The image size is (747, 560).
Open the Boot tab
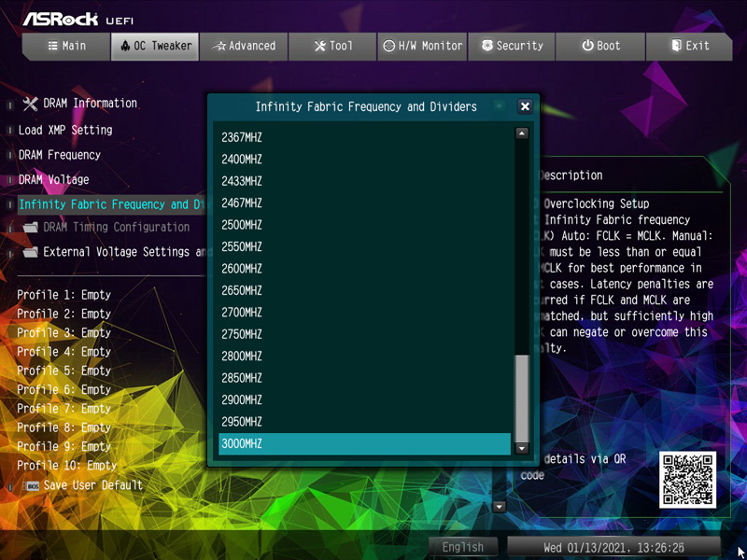click(x=600, y=46)
